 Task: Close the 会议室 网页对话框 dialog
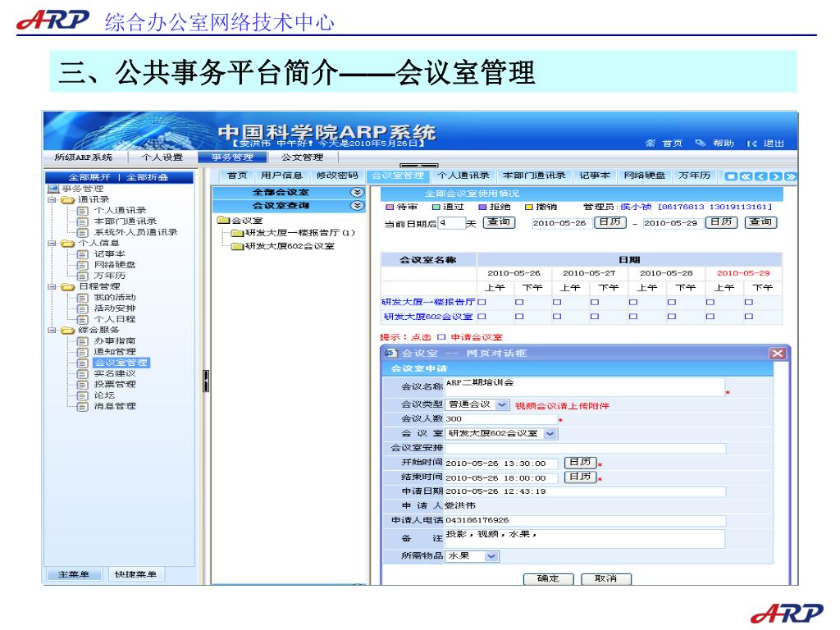pos(778,354)
